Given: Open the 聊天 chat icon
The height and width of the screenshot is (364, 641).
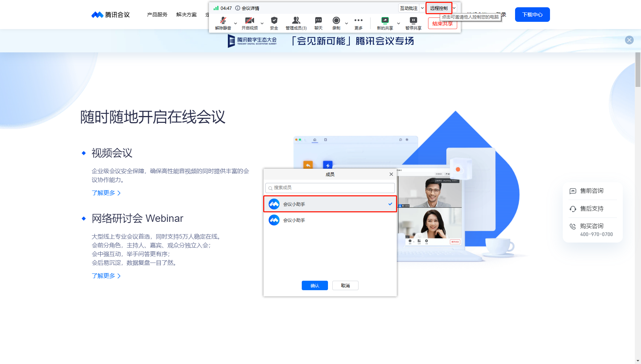Looking at the screenshot, I should (x=318, y=20).
